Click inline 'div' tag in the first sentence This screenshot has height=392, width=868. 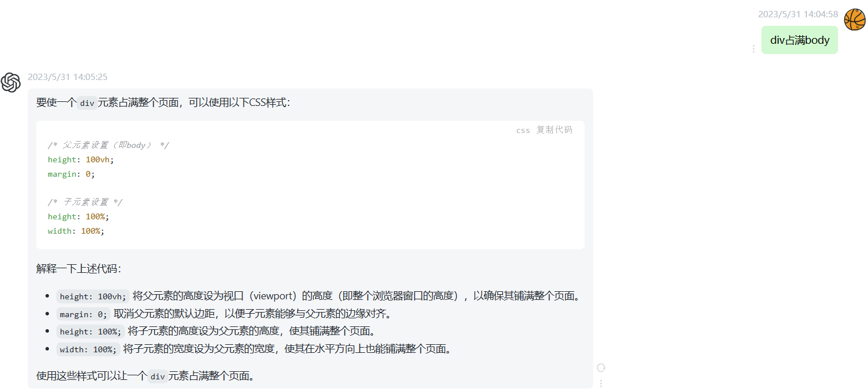(87, 103)
